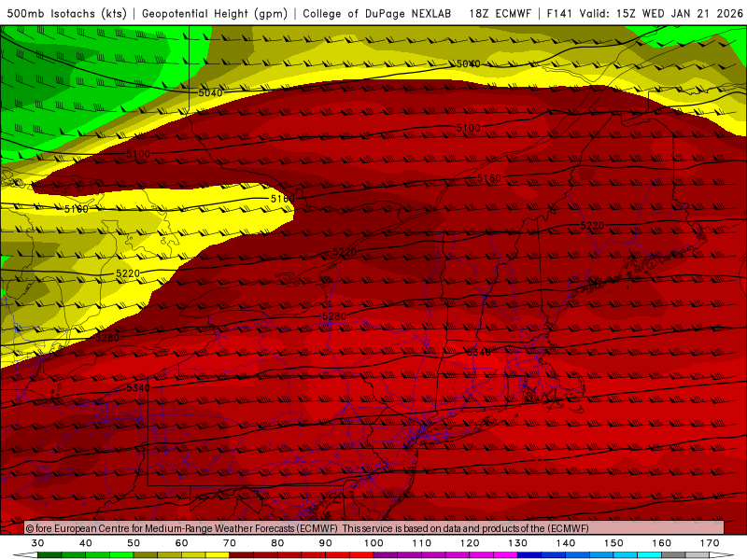Click the legend value 80
The height and width of the screenshot is (560, 747).
pyautogui.click(x=277, y=543)
